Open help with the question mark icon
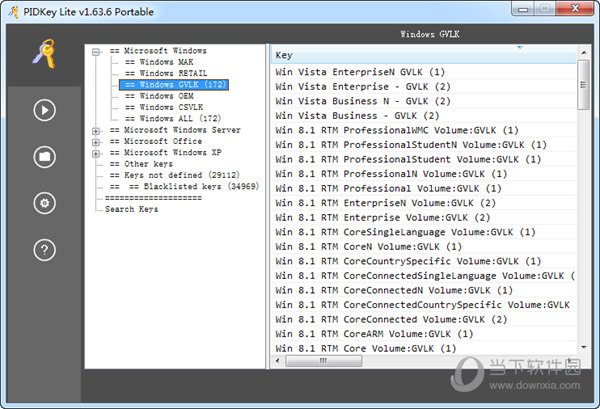600x409 pixels. 44,250
